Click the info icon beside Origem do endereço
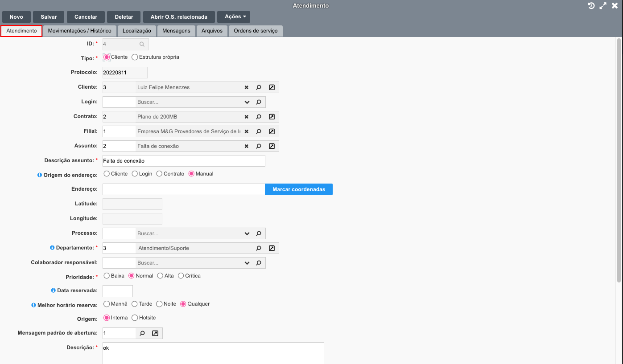This screenshot has height=364, width=623. 40,175
